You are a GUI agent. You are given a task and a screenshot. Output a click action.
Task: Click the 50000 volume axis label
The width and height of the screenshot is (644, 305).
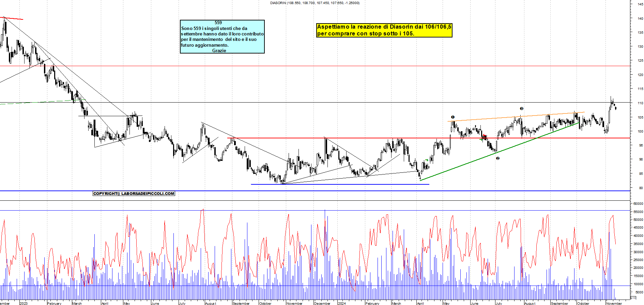pos(638,220)
